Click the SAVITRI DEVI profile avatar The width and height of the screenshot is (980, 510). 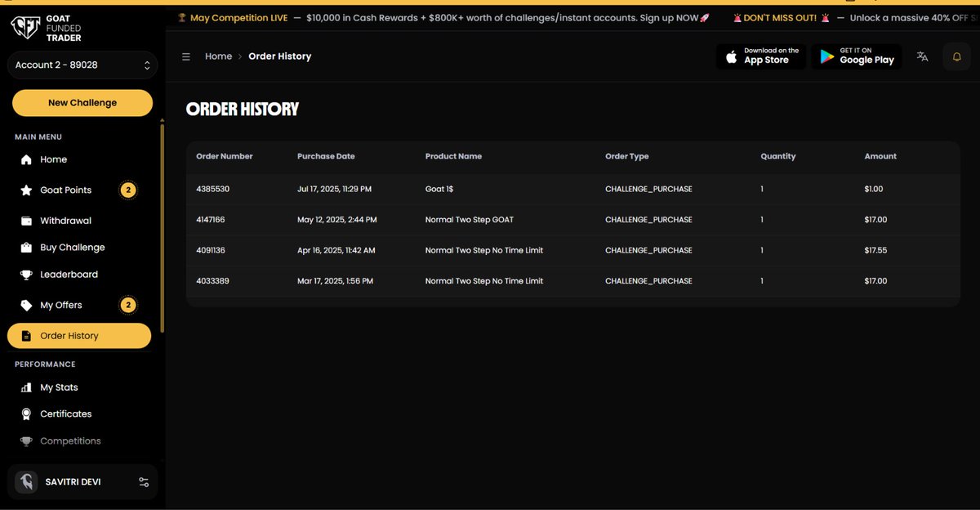point(26,481)
